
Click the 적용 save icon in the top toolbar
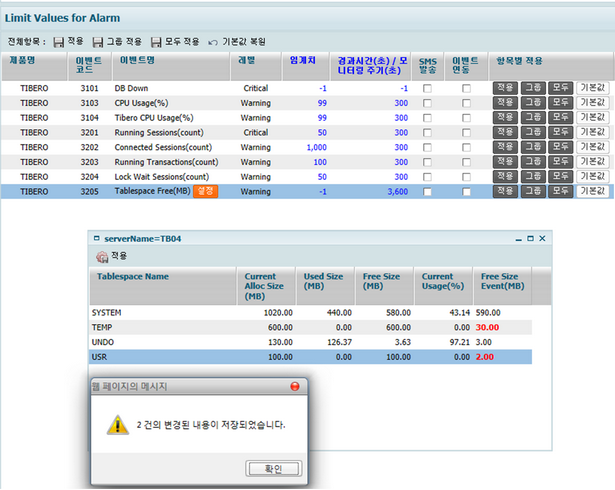pyautogui.click(x=58, y=42)
